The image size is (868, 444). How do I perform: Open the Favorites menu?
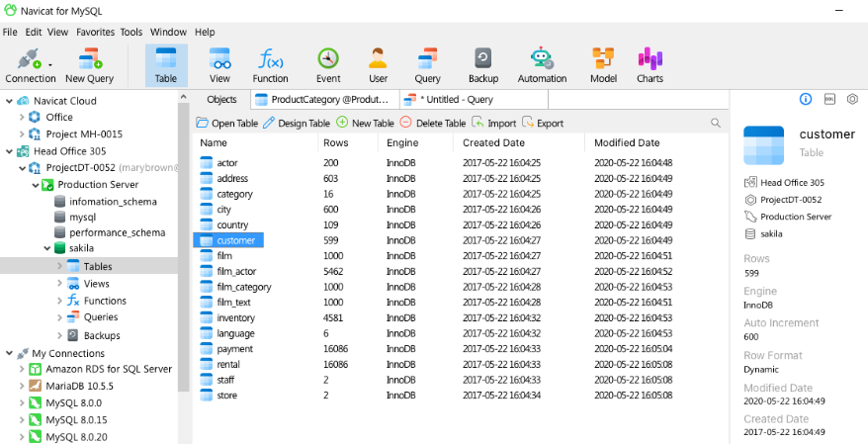coord(95,32)
